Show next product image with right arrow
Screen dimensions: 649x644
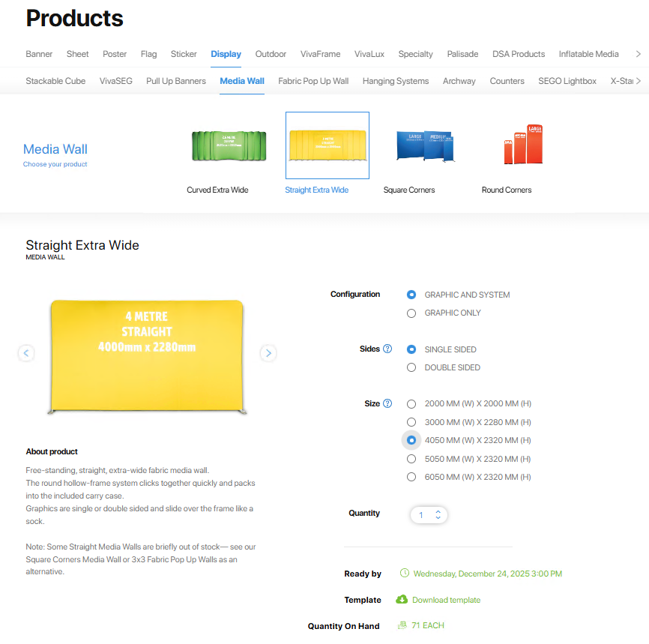(268, 353)
